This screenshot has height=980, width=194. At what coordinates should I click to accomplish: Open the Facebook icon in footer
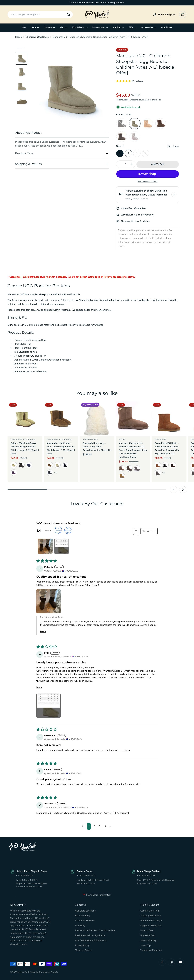click(x=162, y=962)
